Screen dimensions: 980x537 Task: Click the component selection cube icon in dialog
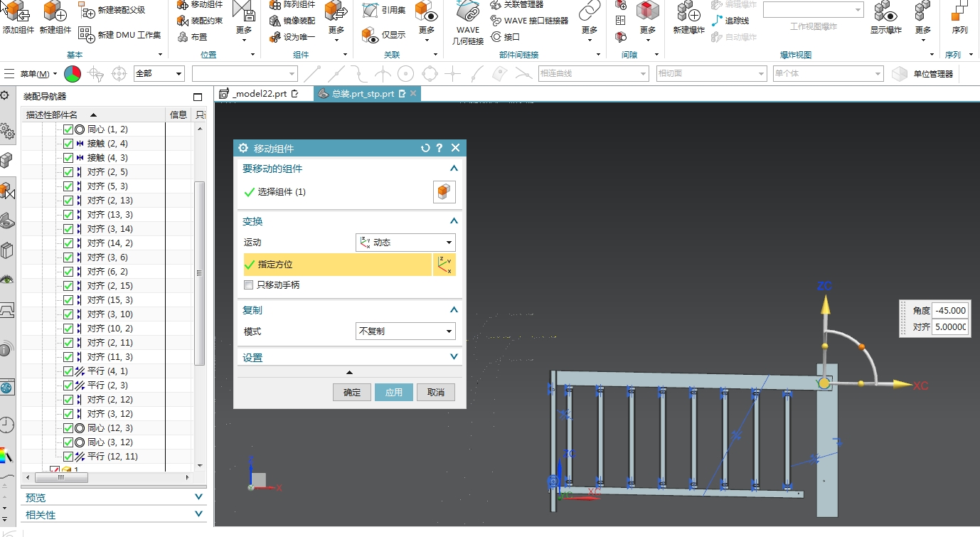(x=444, y=192)
